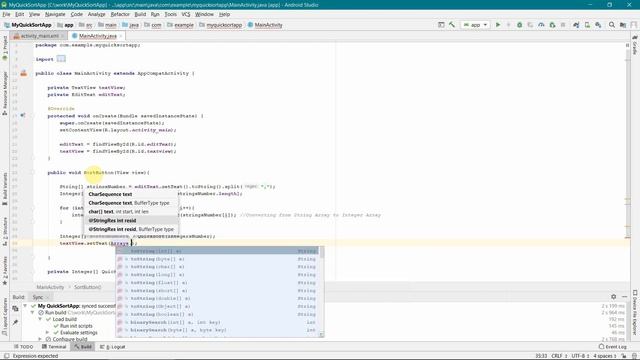The image size is (640, 360).
Task: Click the Make Project hammer icon
Action: (452, 25)
